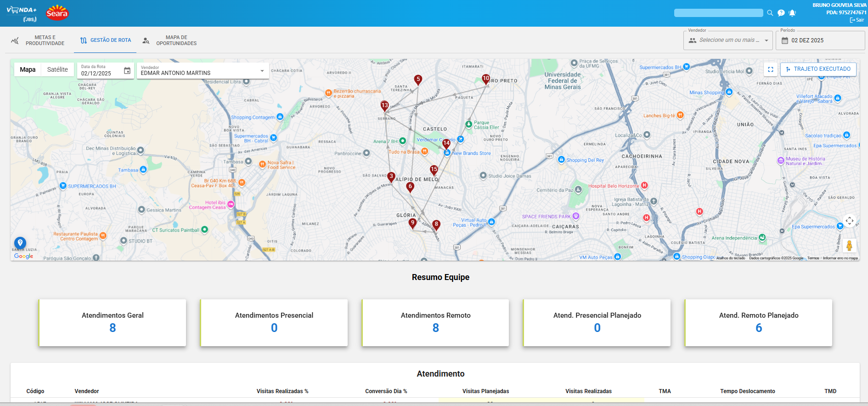Open the help chat bubble icon
Image resolution: width=868 pixels, height=406 pixels.
[x=781, y=13]
